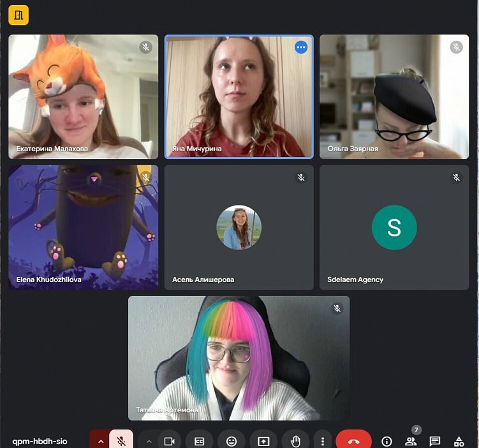Click the name label Sdelaem Agency
This screenshot has height=448, width=479.
click(355, 280)
